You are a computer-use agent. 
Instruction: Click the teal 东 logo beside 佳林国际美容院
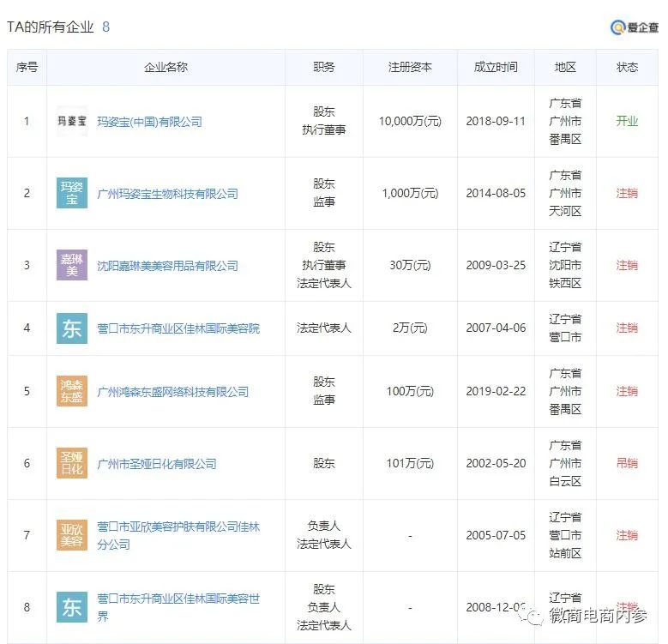72,328
